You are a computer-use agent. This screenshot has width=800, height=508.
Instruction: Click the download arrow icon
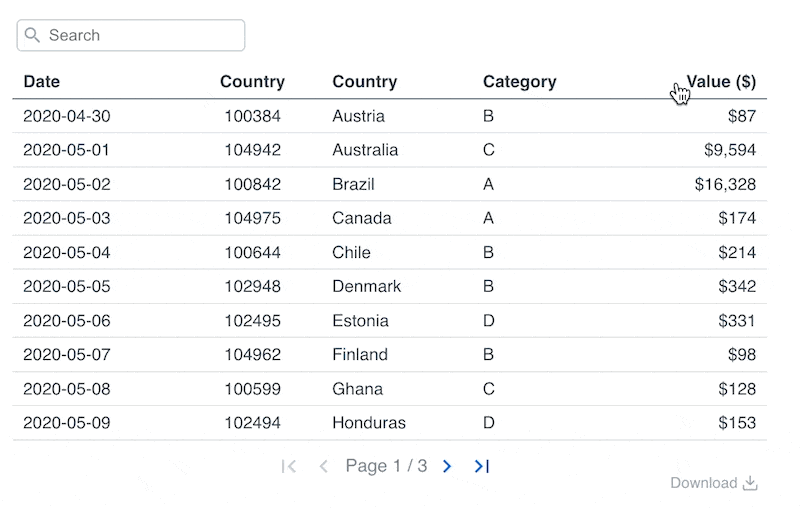pos(751,484)
